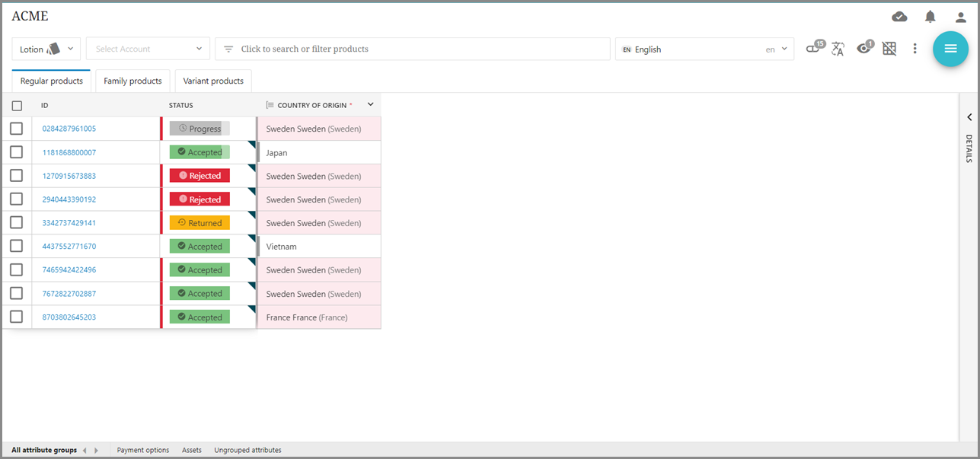This screenshot has width=980, height=459.
Task: Switch to the Family products tab
Action: click(132, 81)
